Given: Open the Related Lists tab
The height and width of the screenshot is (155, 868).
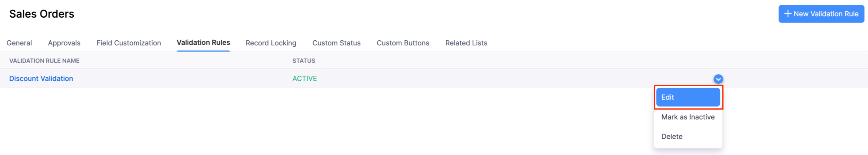Looking at the screenshot, I should pos(466,43).
